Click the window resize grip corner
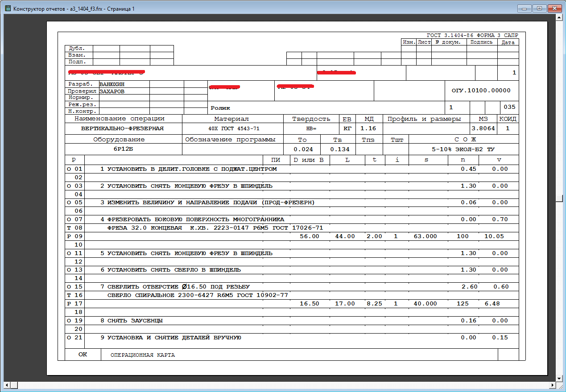Image resolution: width=566 pixels, height=392 pixels. pyautogui.click(x=561, y=386)
